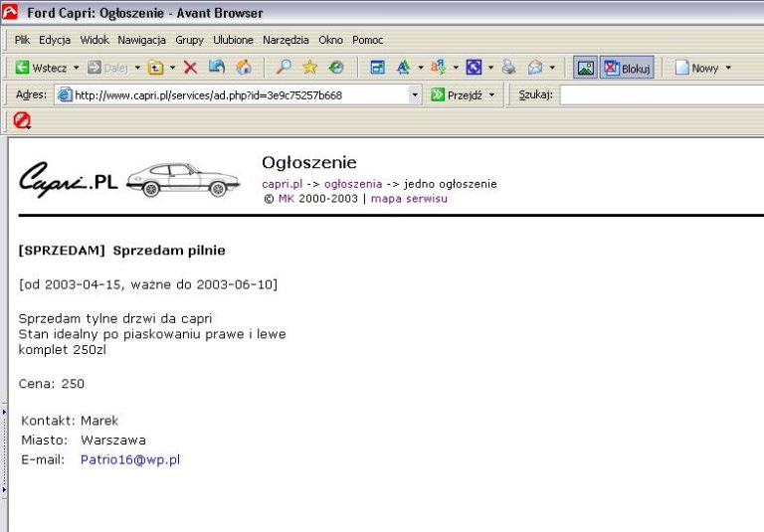Click the 'ważne do 2003-06-10' date text

click(203, 285)
